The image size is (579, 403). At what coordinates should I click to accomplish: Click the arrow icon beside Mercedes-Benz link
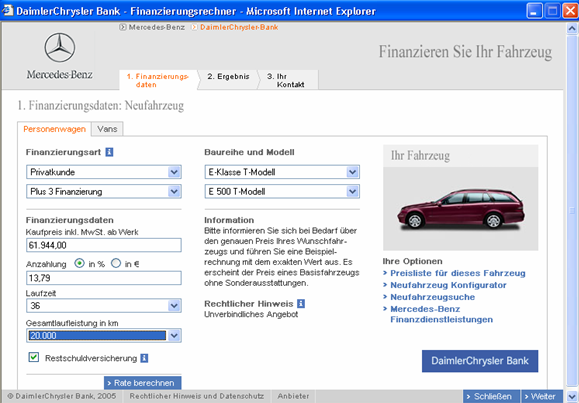123,27
